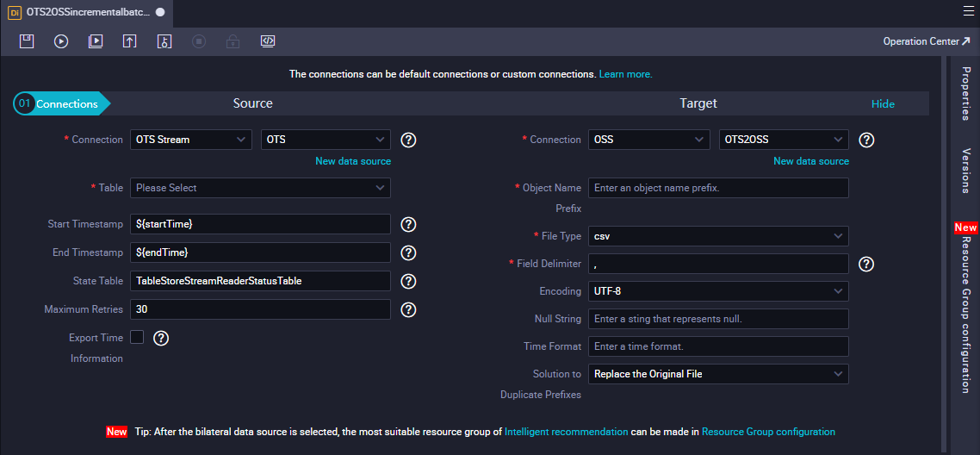Click the unsaved-changes dot on the tab

point(160,13)
